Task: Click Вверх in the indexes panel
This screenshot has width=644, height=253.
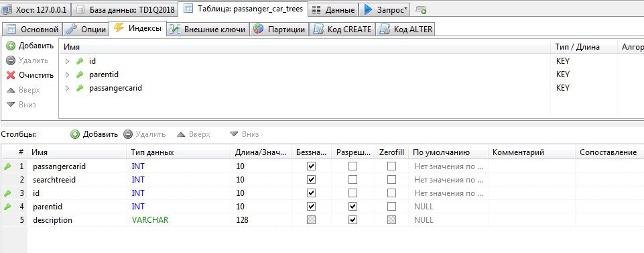Action: click(x=23, y=90)
